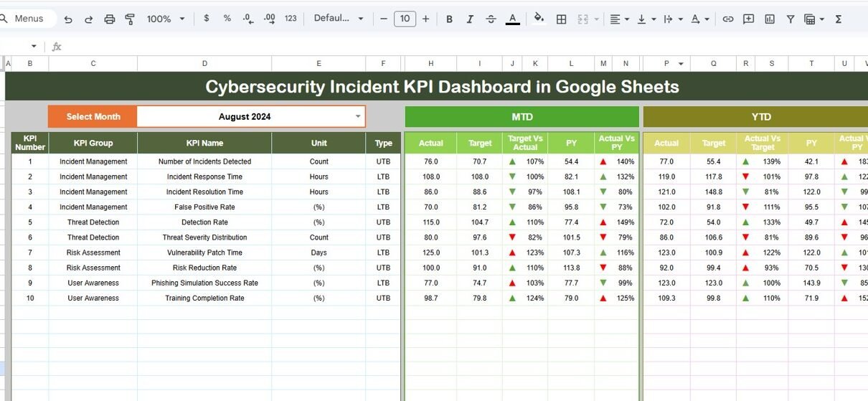868x401 pixels.
Task: Increase font size with plus button
Action: (x=425, y=19)
